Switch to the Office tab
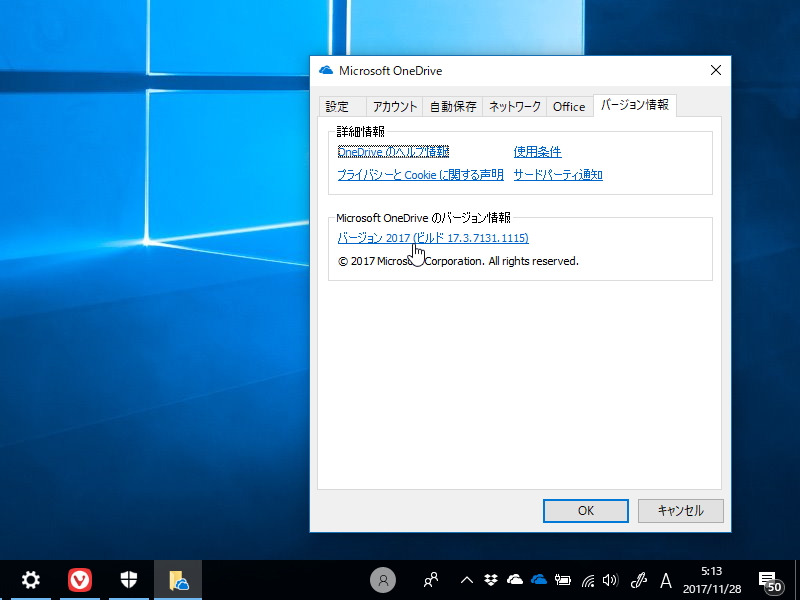The image size is (800, 600). tap(569, 107)
